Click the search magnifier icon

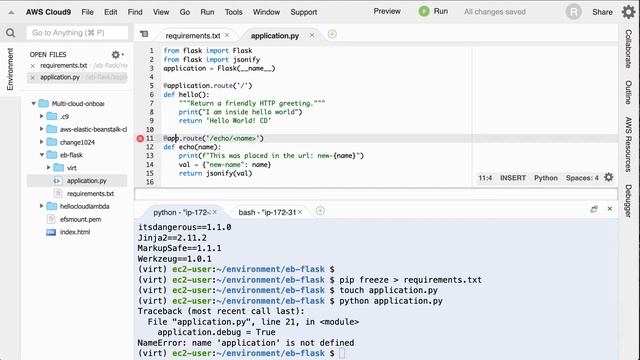point(11,33)
